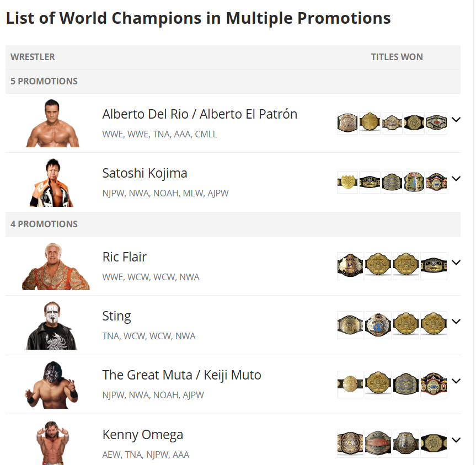This screenshot has height=465, width=476.
Task: Click AEW title belt in Kenny Omega row
Action: point(350,443)
